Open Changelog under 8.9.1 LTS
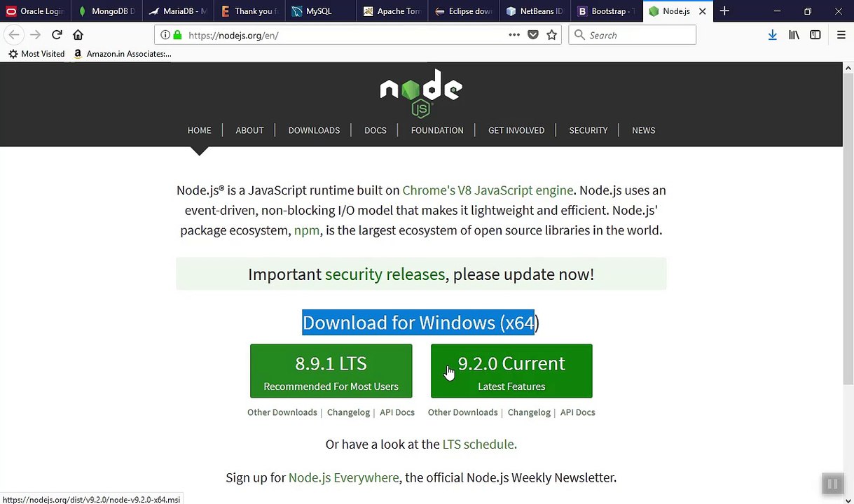Viewport: 854px width, 504px height. [x=348, y=412]
